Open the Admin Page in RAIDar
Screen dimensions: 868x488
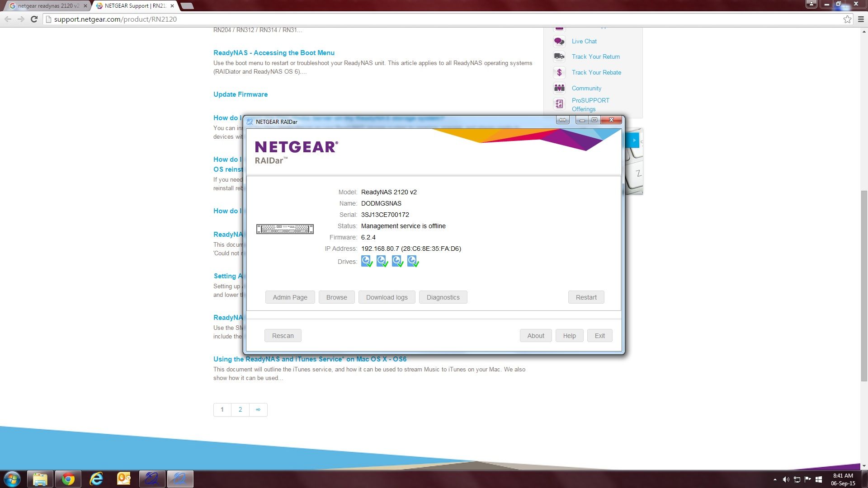(x=290, y=297)
